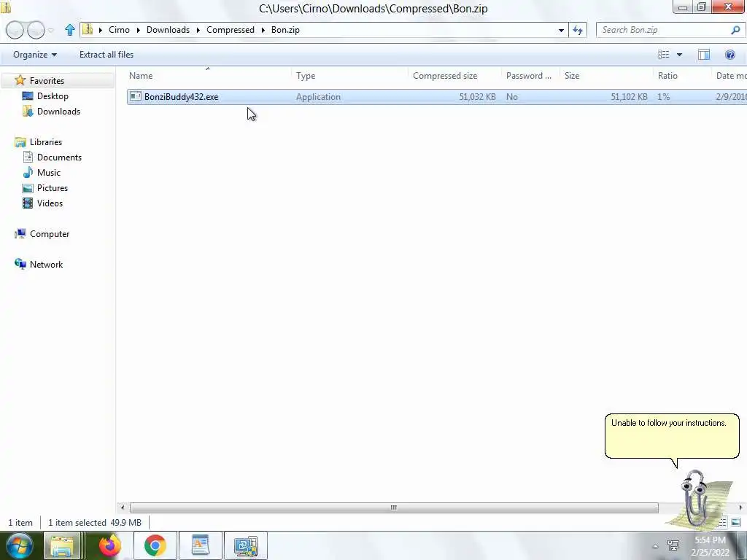Open the document editor taskbar icon
This screenshot has height=560, width=747.
tap(201, 545)
